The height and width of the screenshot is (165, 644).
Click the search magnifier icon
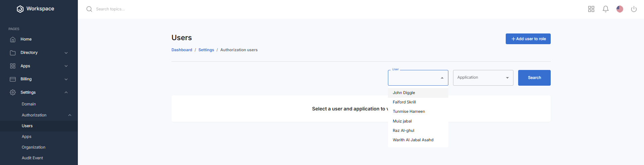(x=89, y=9)
